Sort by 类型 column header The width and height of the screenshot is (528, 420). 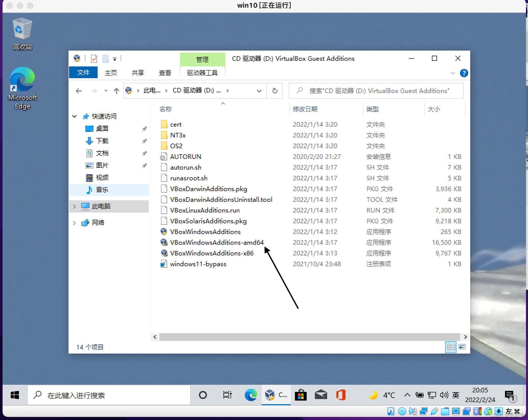coord(372,109)
